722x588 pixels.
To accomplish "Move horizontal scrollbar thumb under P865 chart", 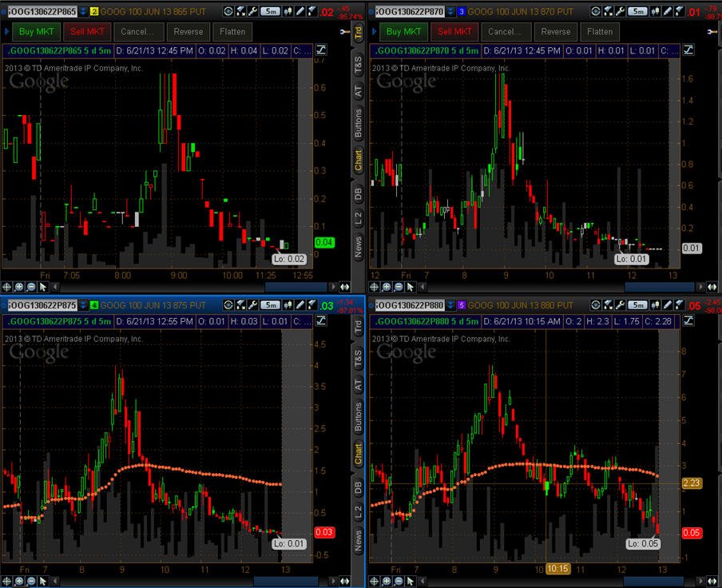I will [x=296, y=287].
